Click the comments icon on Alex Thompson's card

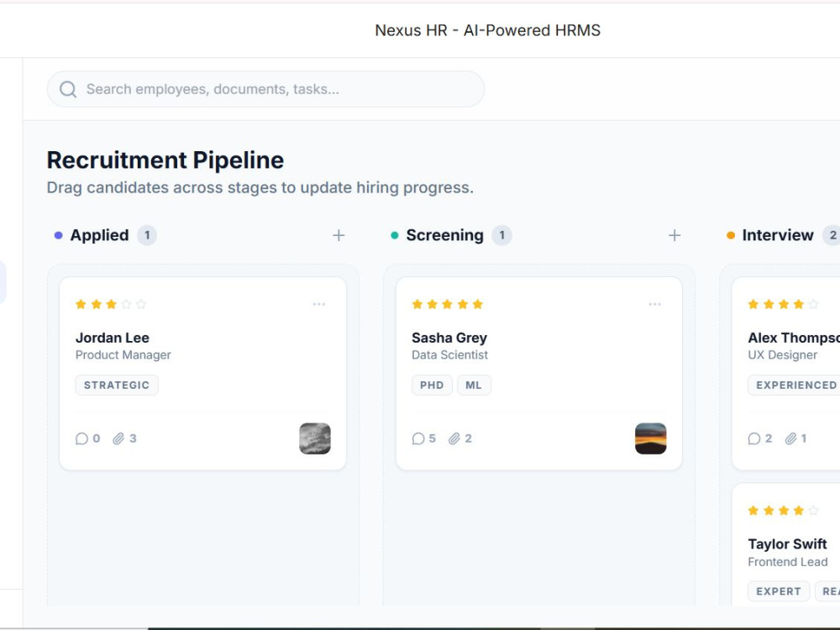pyautogui.click(x=753, y=438)
